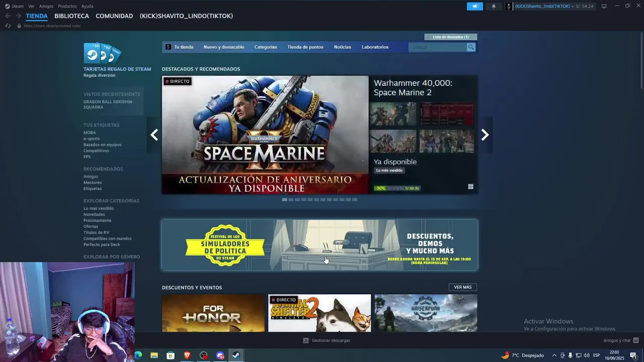Click the Tu tienda avatar icon

pyautogui.click(x=169, y=47)
